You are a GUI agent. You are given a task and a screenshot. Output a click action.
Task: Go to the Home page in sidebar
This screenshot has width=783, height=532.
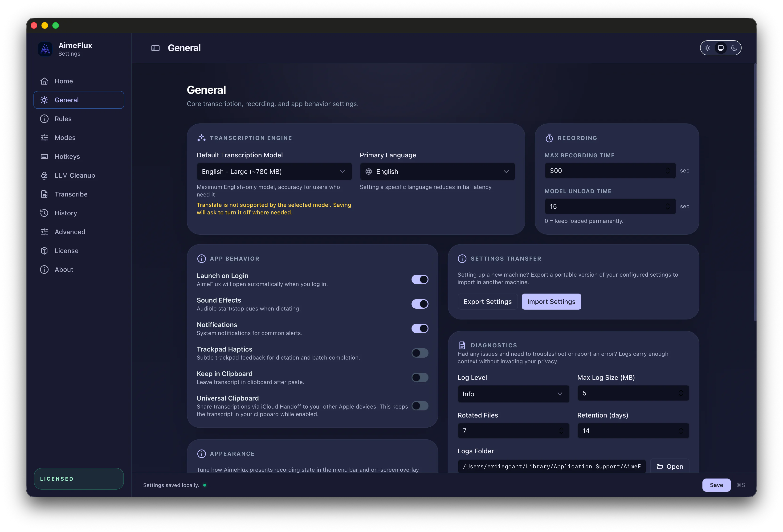79,81
